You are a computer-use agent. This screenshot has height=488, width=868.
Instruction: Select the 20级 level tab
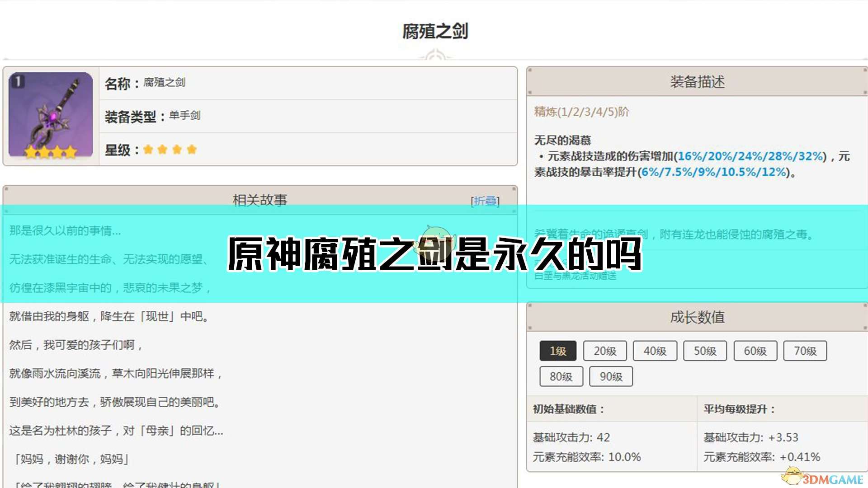605,351
